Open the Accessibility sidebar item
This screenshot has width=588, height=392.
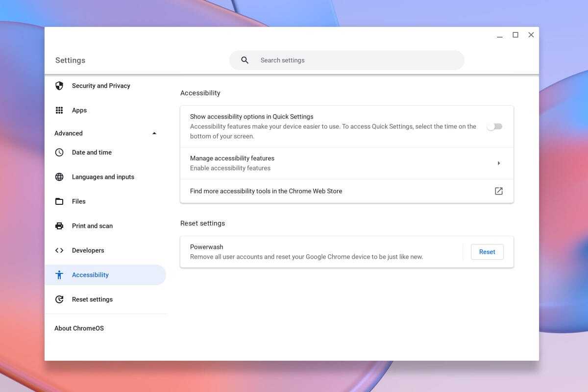(90, 275)
